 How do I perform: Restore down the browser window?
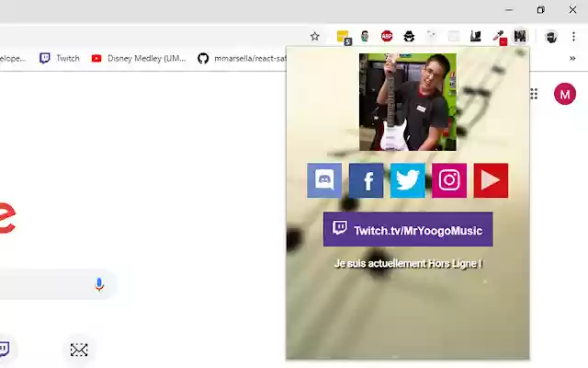540,10
